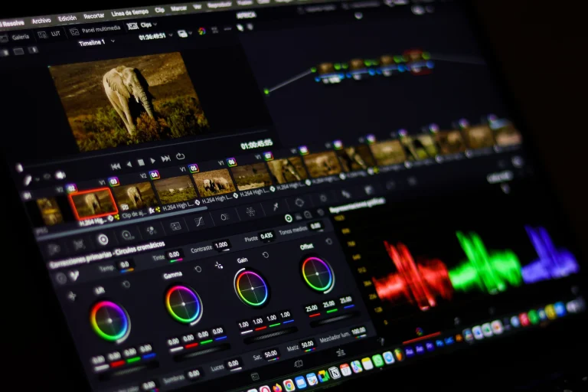Open Calendar from the Dock
This screenshot has width=588, height=392.
pyautogui.click(x=345, y=370)
